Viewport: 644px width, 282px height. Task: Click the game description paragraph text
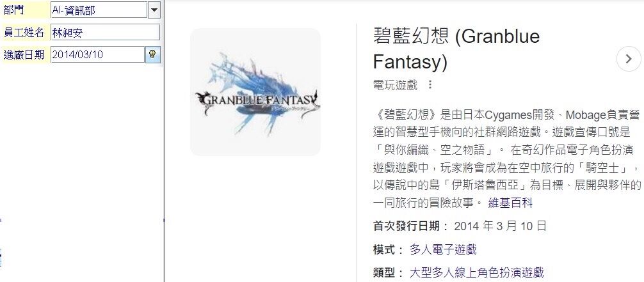click(x=507, y=158)
